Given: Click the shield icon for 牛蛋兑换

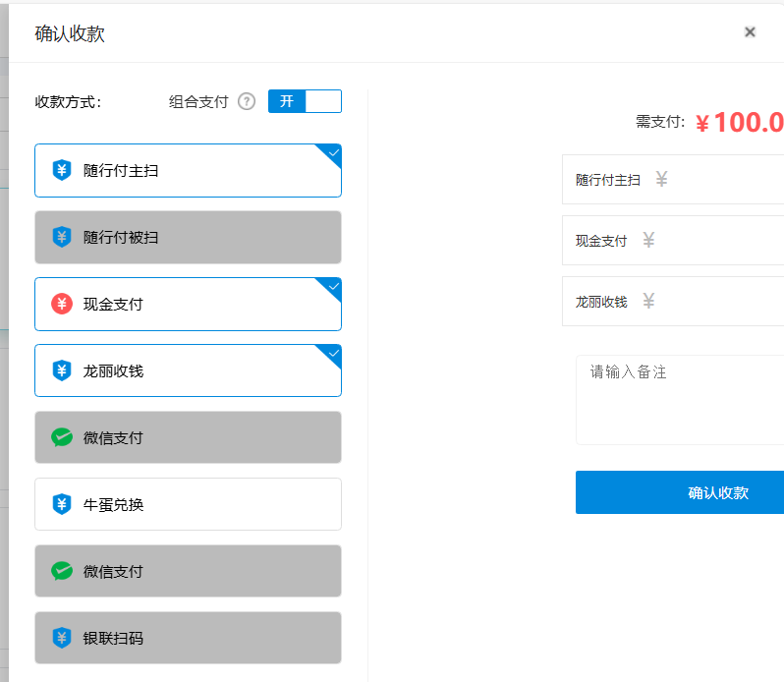Looking at the screenshot, I should (x=62, y=505).
